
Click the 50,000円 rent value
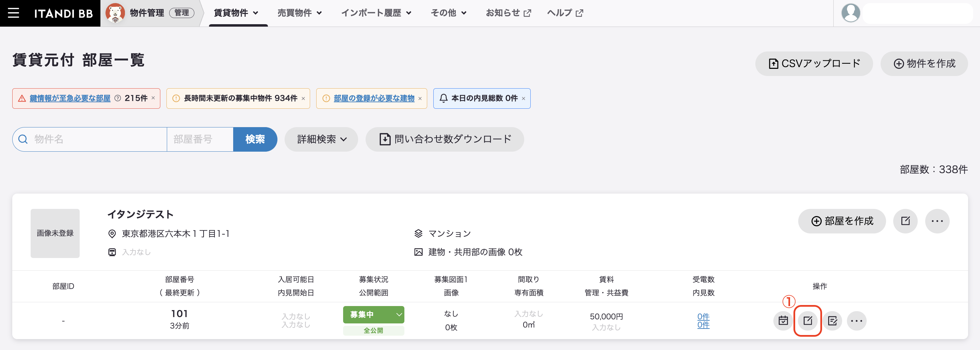coord(606,317)
